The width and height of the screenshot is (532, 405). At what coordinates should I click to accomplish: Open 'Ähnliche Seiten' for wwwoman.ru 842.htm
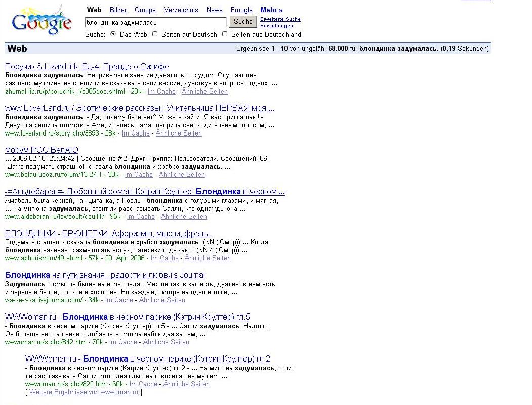(x=166, y=342)
